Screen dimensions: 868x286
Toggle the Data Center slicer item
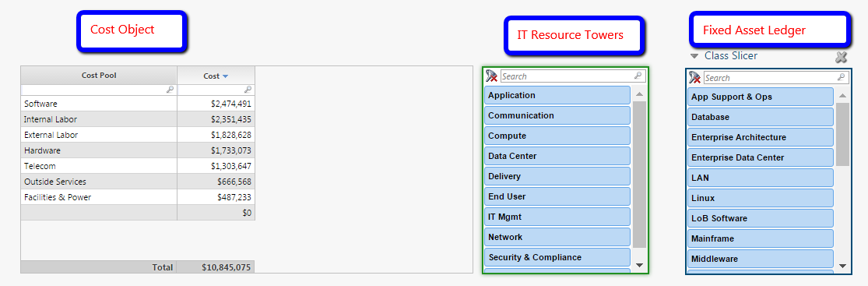557,156
